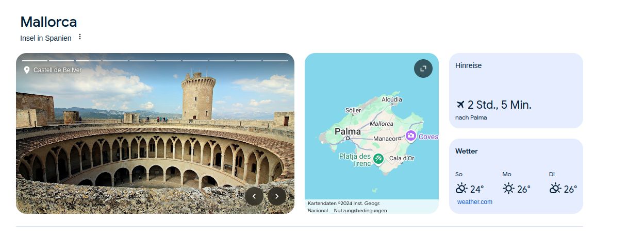This screenshot has width=644, height=237.
Task: Click Sunday's partly cloudy weather icon
Action: pos(461,189)
